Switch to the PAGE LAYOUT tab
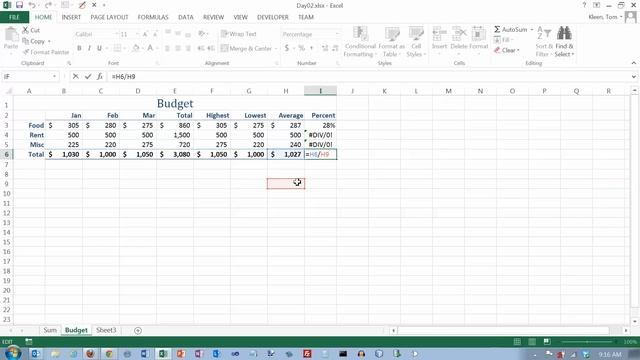Screen dimensions: 640x360 click(109, 17)
